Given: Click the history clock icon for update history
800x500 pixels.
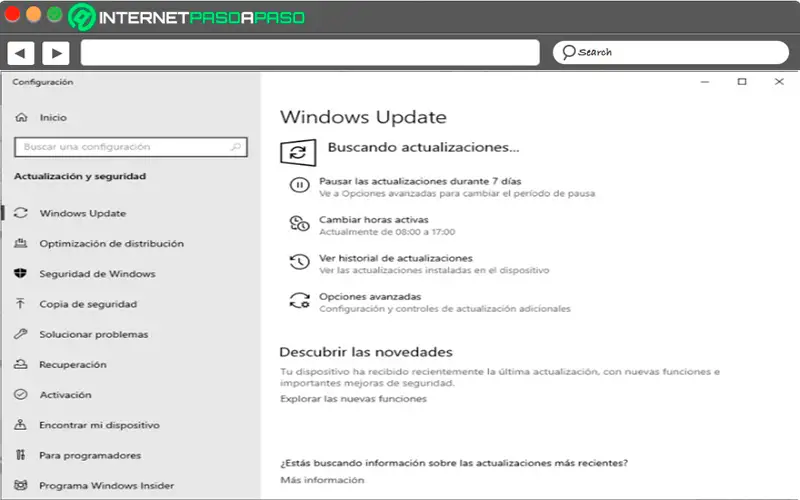Looking at the screenshot, I should point(299,262).
